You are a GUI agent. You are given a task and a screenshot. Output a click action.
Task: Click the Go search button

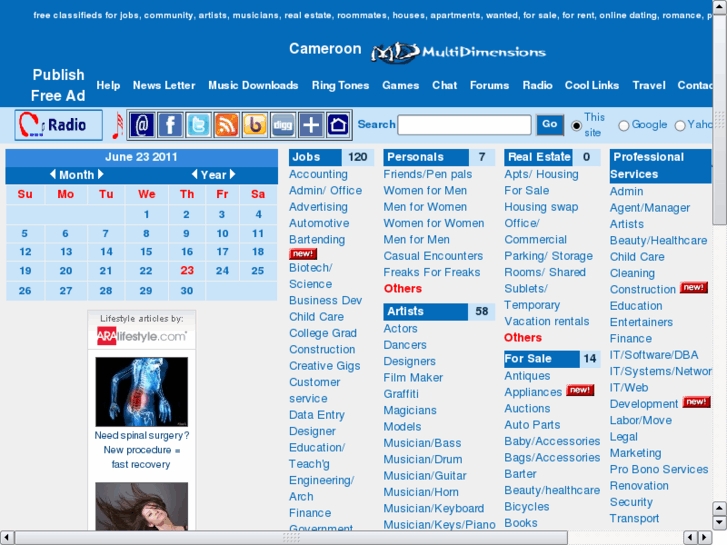(550, 125)
